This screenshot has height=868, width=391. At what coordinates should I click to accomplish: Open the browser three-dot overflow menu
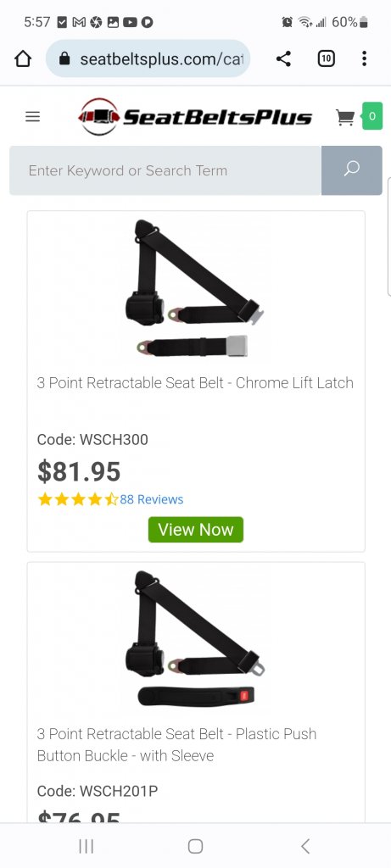click(x=364, y=58)
